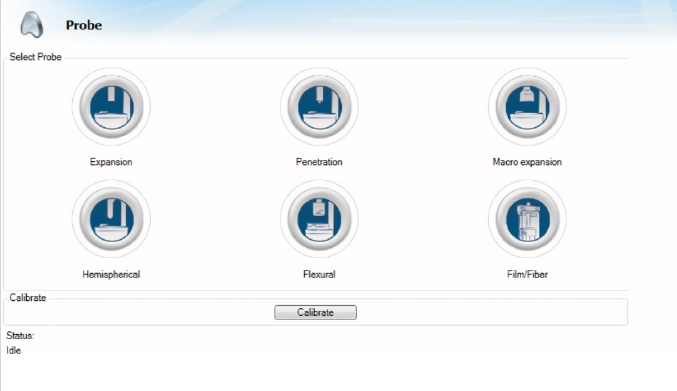
Task: Click the Probe header logo icon
Action: 32,25
